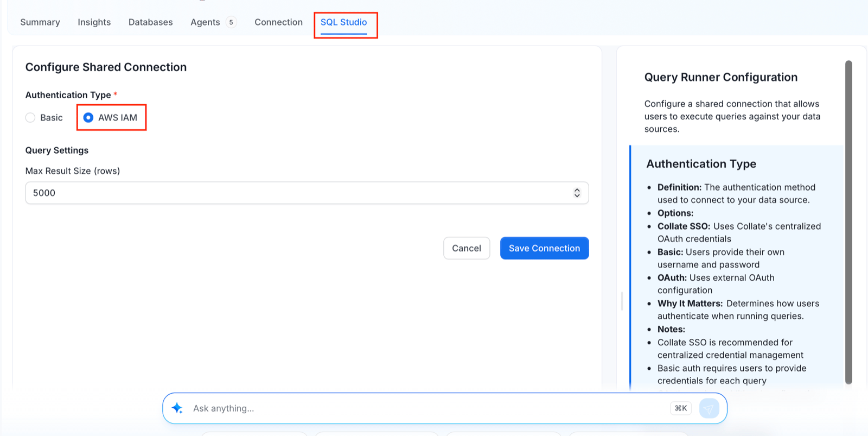Click the "Basic:" bullet in help panel
This screenshot has height=436, width=868.
coord(670,252)
